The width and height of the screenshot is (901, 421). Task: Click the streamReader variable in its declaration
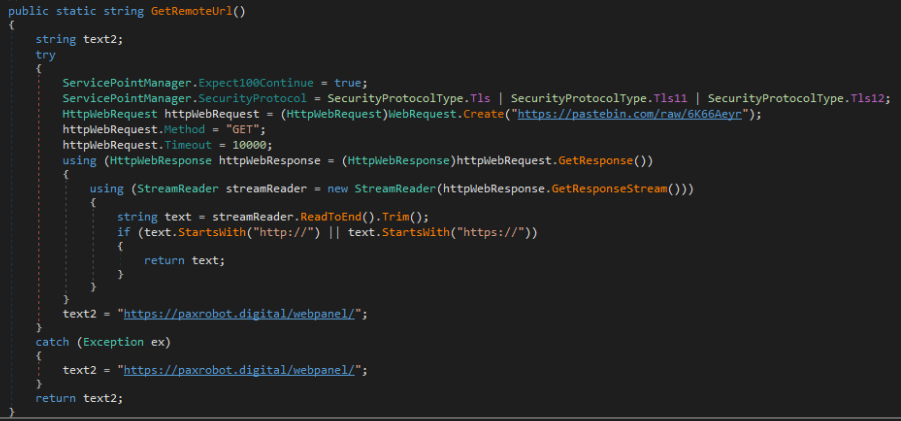pyautogui.click(x=266, y=188)
